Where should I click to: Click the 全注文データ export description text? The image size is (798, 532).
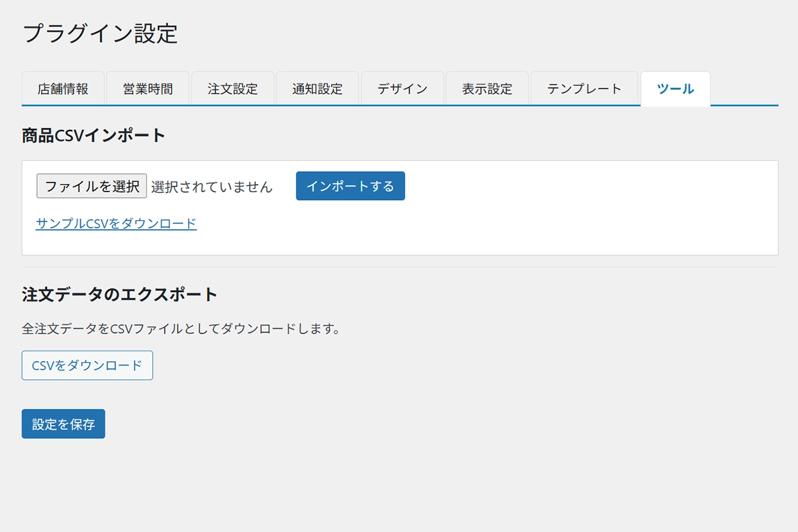pyautogui.click(x=181, y=329)
